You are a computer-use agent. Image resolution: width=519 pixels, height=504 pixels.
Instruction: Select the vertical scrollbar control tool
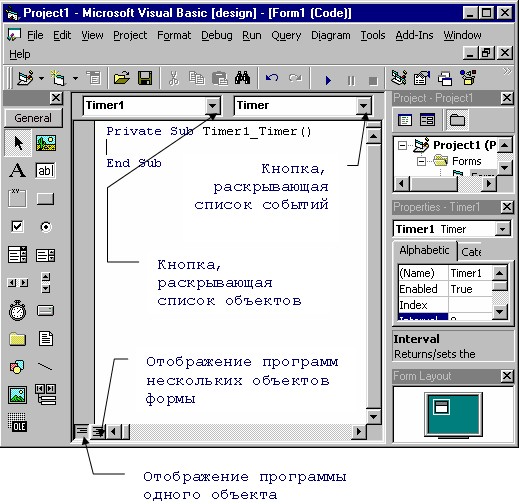tap(46, 283)
